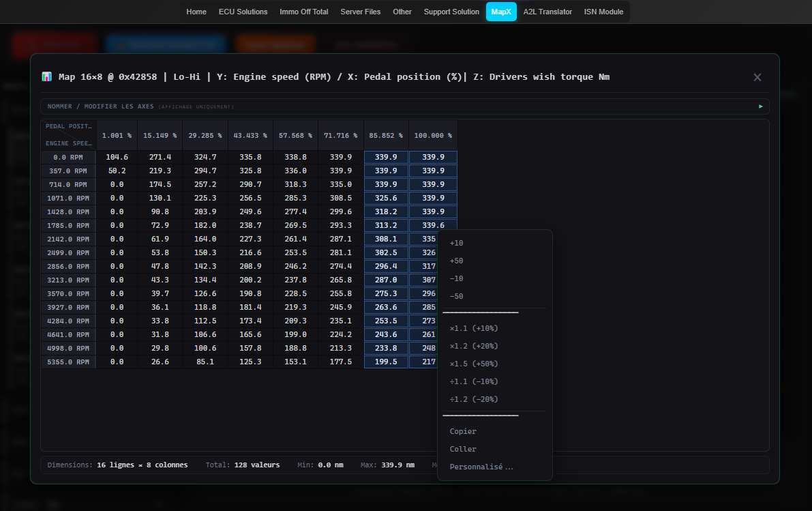This screenshot has height=511, width=812.
Task: Multiply selection by ×1.1 (+10%)
Action: coord(494,328)
